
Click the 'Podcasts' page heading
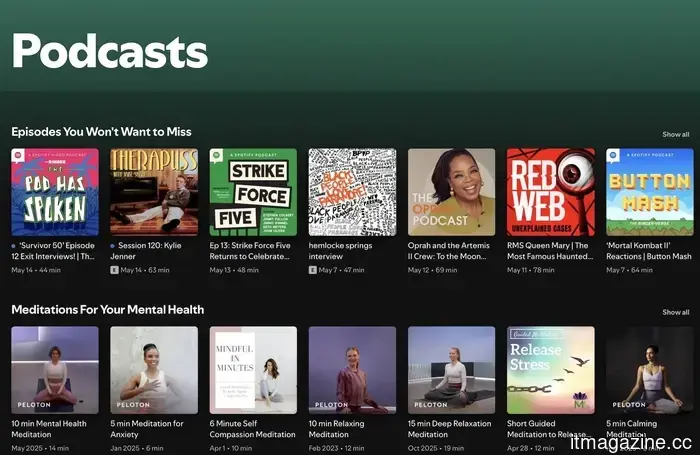110,51
